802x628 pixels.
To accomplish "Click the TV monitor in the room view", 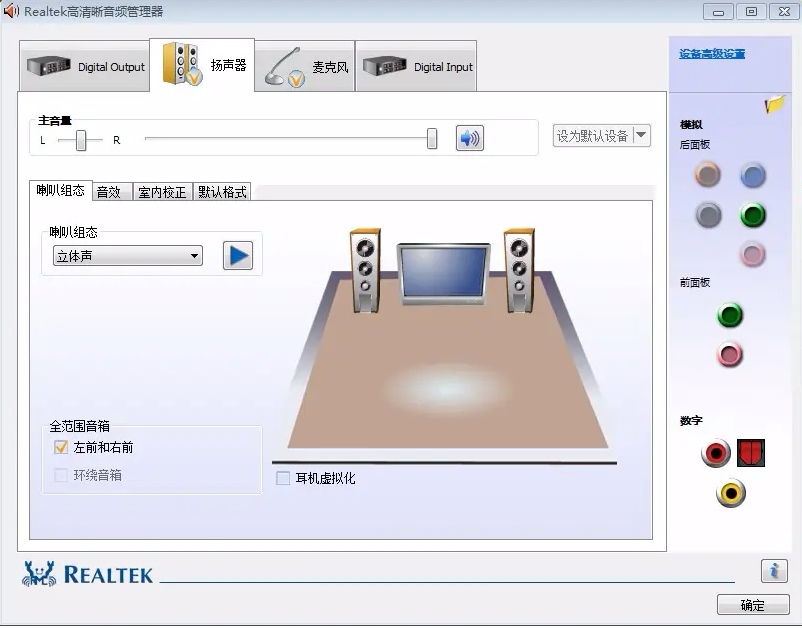I will click(443, 275).
